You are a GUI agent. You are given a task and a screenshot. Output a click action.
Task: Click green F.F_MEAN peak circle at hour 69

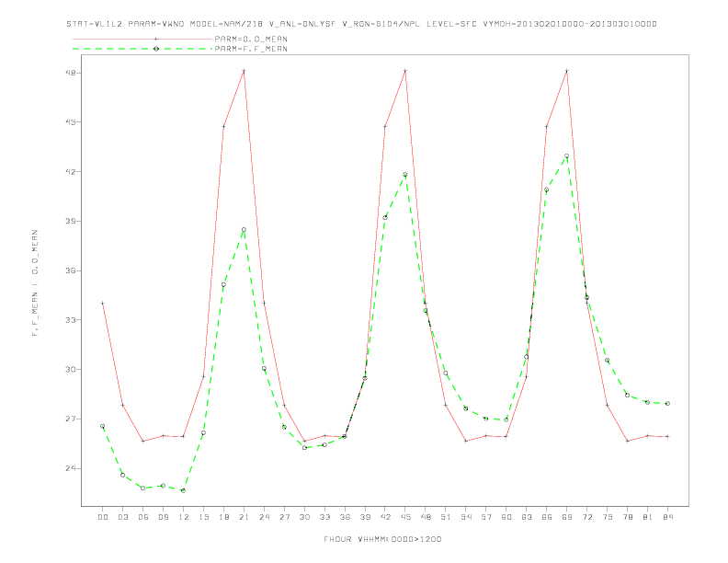click(x=567, y=156)
